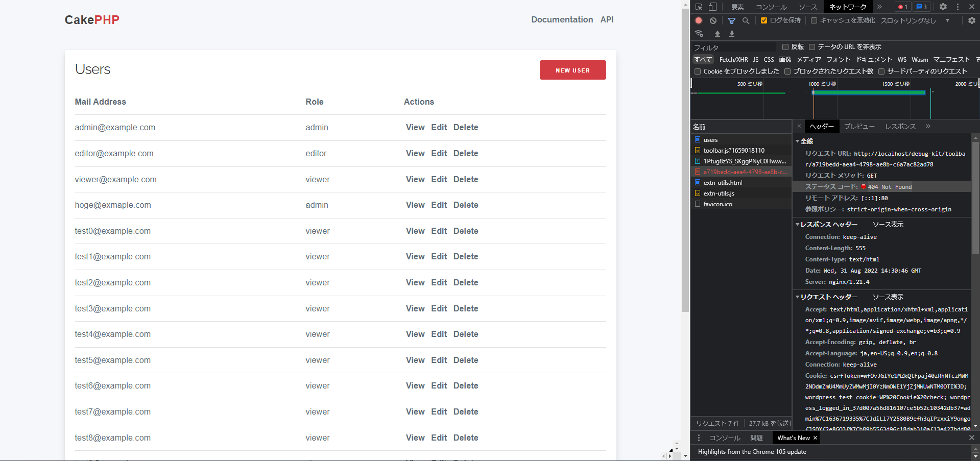Collapse the レスポンス ヘッダー section
Image resolution: width=980 pixels, height=461 pixels.
798,224
